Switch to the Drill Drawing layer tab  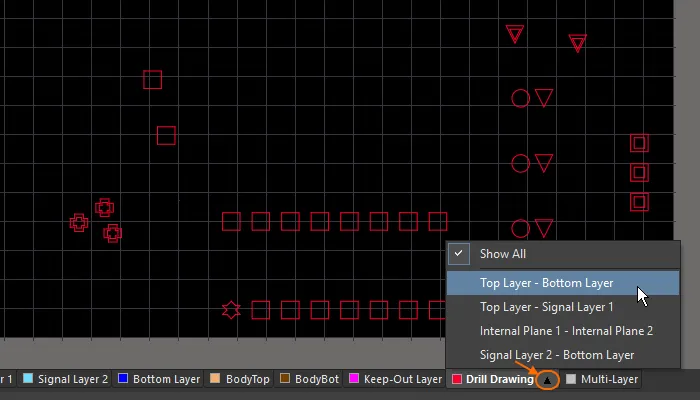(x=500, y=379)
